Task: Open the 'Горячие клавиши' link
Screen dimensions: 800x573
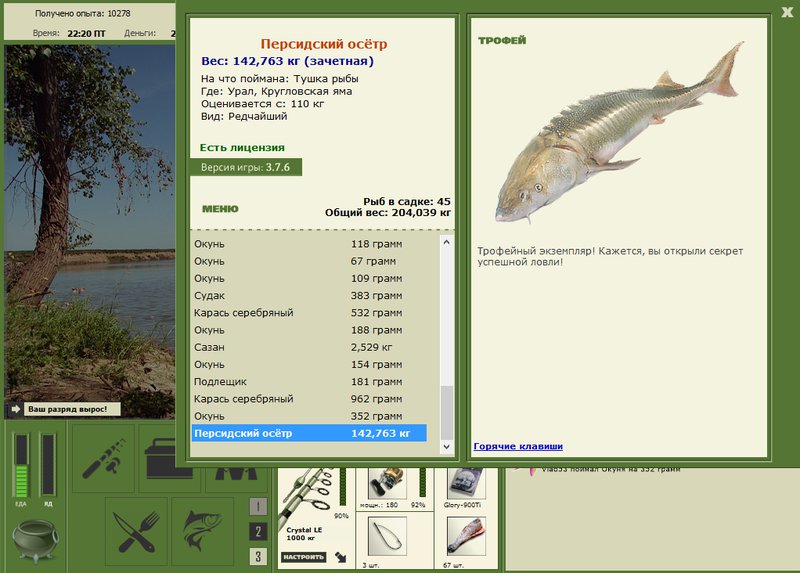Action: click(x=518, y=446)
